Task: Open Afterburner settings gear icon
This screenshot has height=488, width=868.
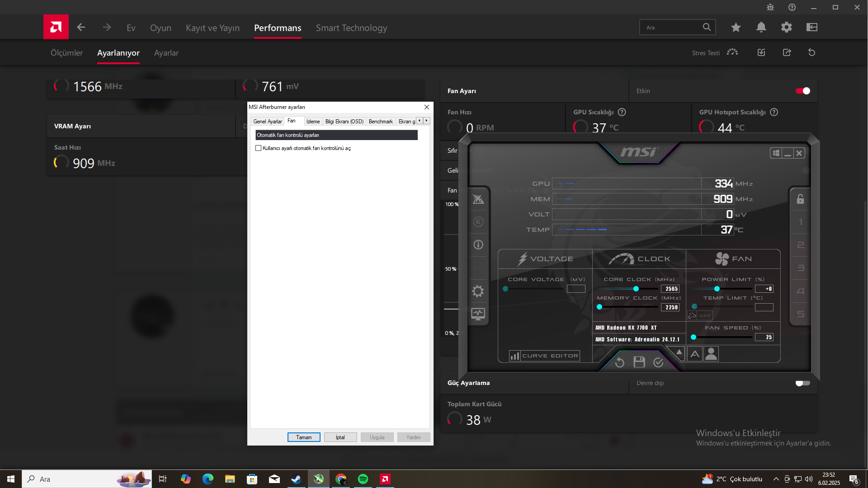Action: click(x=478, y=291)
